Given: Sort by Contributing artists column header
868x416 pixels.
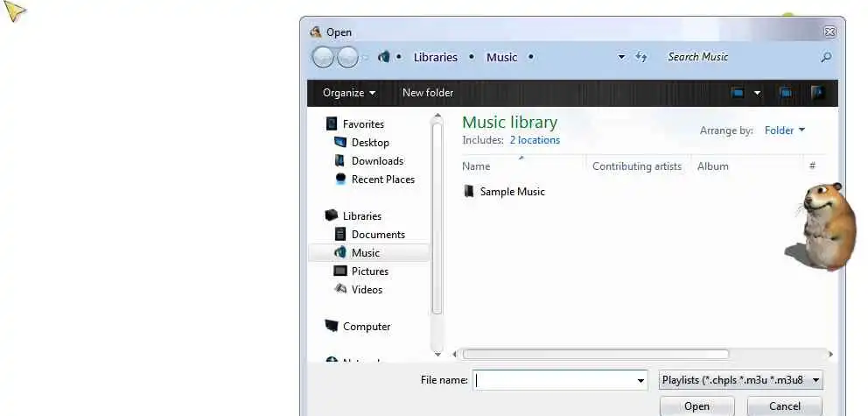Looking at the screenshot, I should (637, 166).
